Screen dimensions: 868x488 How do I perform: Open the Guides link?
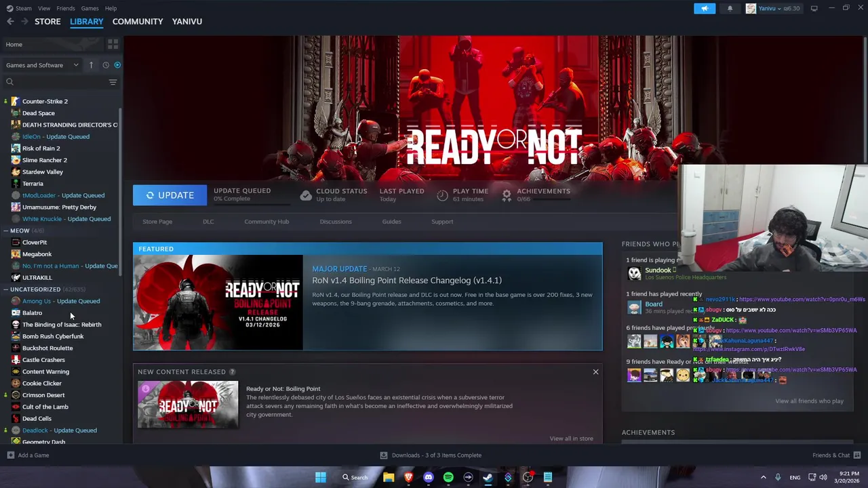coord(391,222)
